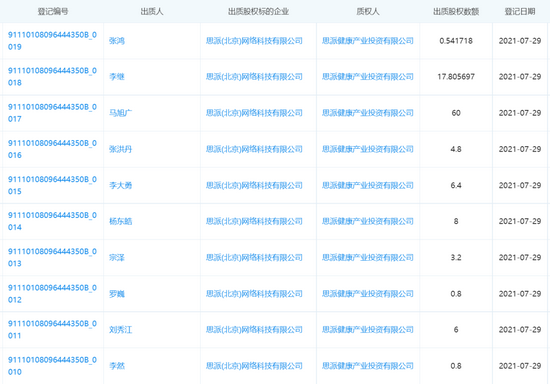Open registration number ending _0014

click(x=52, y=221)
